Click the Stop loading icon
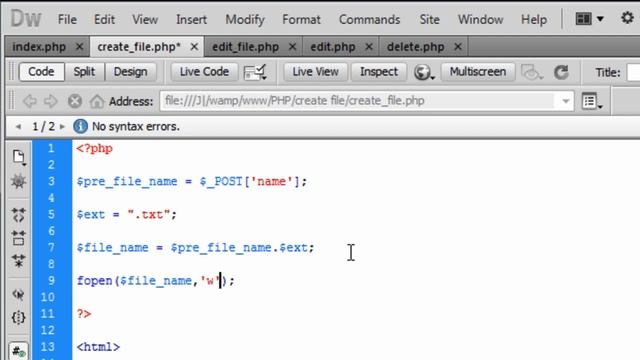The width and height of the screenshot is (640, 360). click(x=75, y=101)
